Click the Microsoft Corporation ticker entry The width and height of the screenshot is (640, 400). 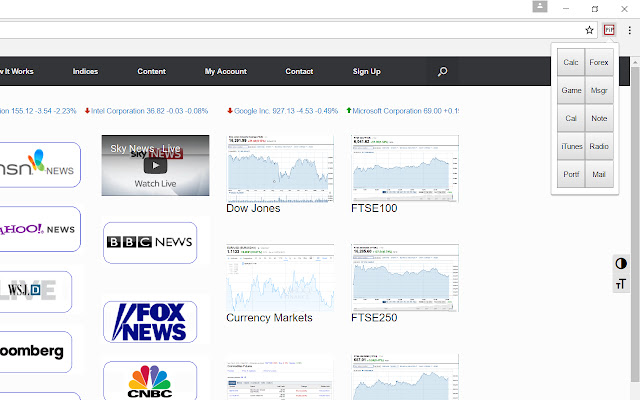pyautogui.click(x=402, y=111)
